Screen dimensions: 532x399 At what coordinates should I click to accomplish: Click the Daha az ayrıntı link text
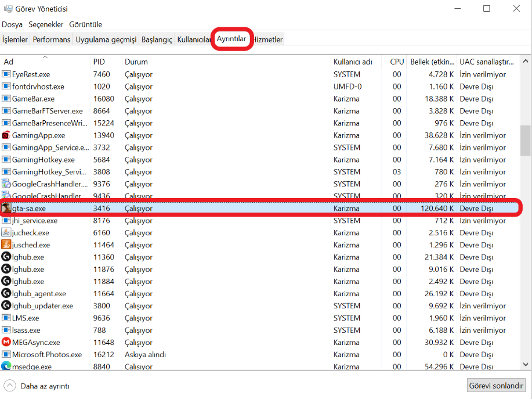coord(45,386)
